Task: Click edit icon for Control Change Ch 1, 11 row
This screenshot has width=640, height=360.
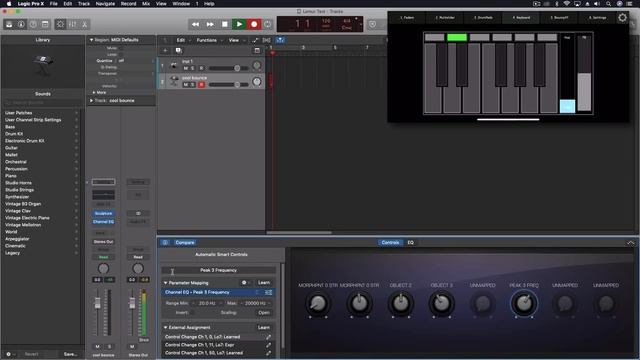Action: coord(268,345)
